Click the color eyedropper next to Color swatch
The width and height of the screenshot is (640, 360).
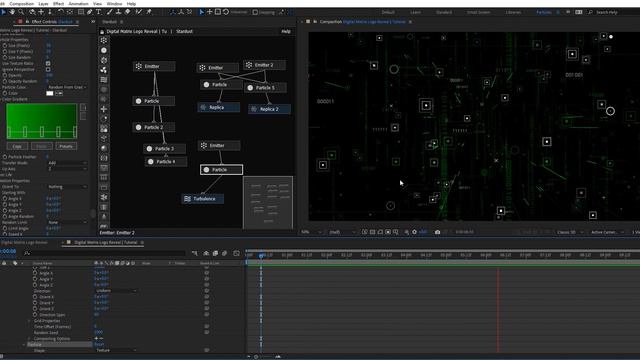[x=59, y=93]
